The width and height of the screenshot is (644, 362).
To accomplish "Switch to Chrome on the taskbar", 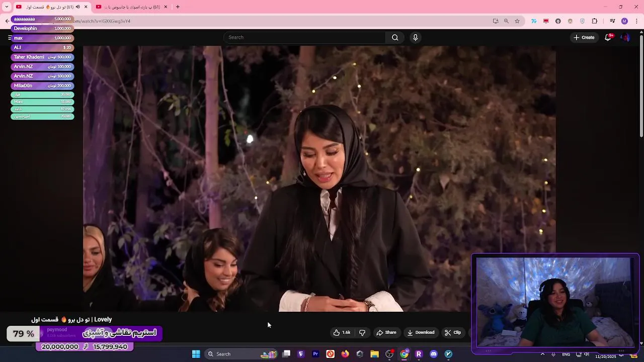I will click(x=404, y=354).
